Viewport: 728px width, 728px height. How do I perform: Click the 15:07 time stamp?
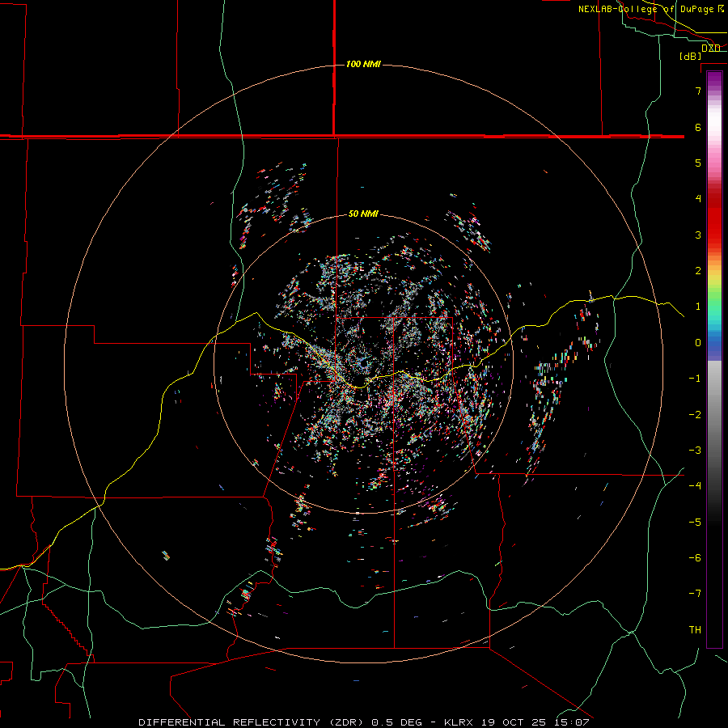[x=570, y=722]
